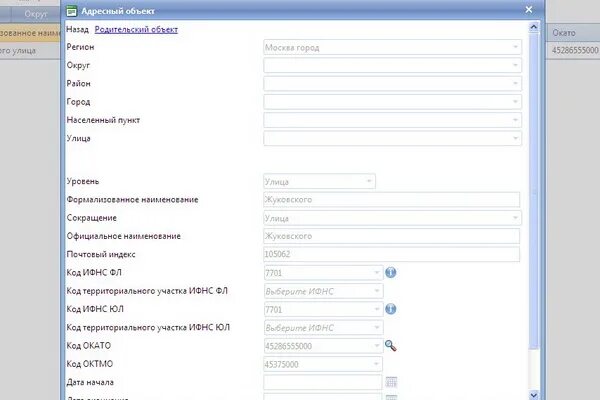Click the Формализованное наименование field
This screenshot has height=400, width=600.
click(391, 199)
